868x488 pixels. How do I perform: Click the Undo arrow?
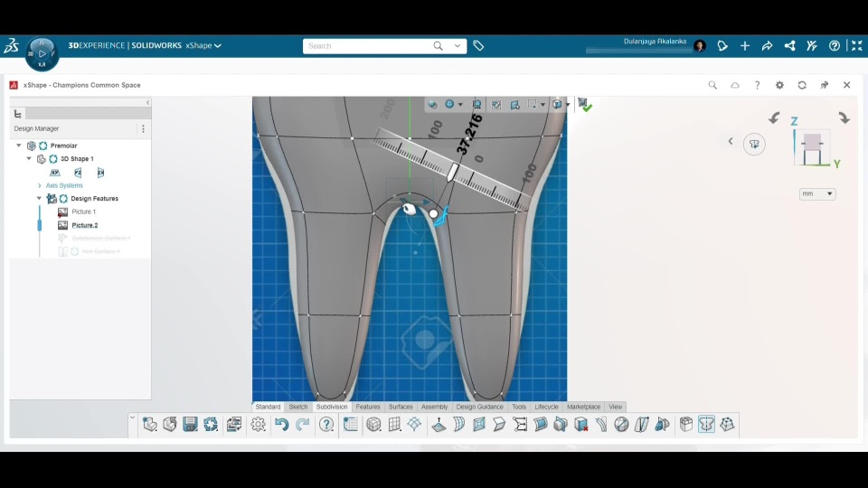point(282,425)
